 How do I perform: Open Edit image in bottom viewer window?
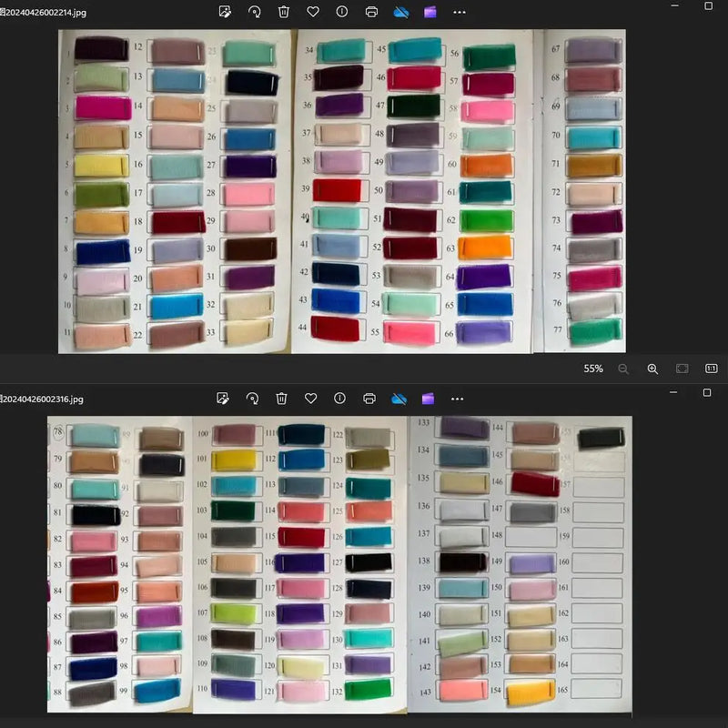click(x=223, y=399)
